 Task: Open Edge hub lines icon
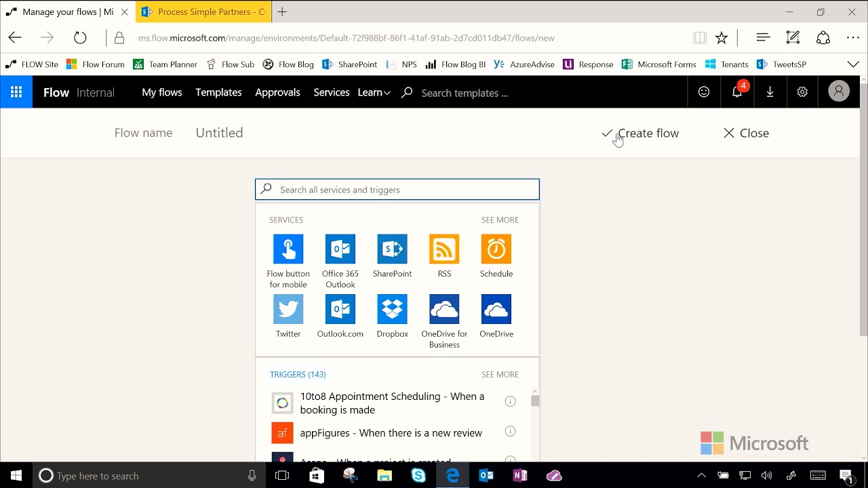(x=763, y=38)
